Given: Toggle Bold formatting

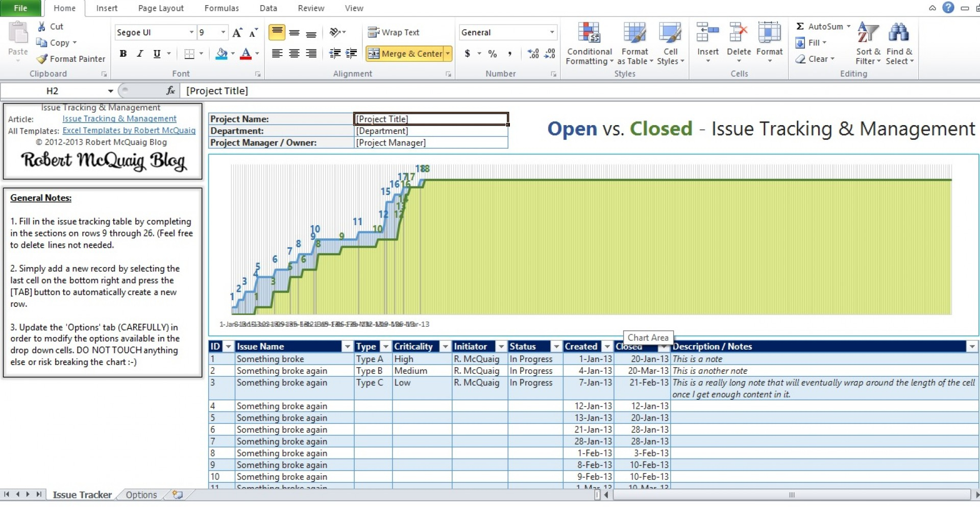Looking at the screenshot, I should (123, 54).
